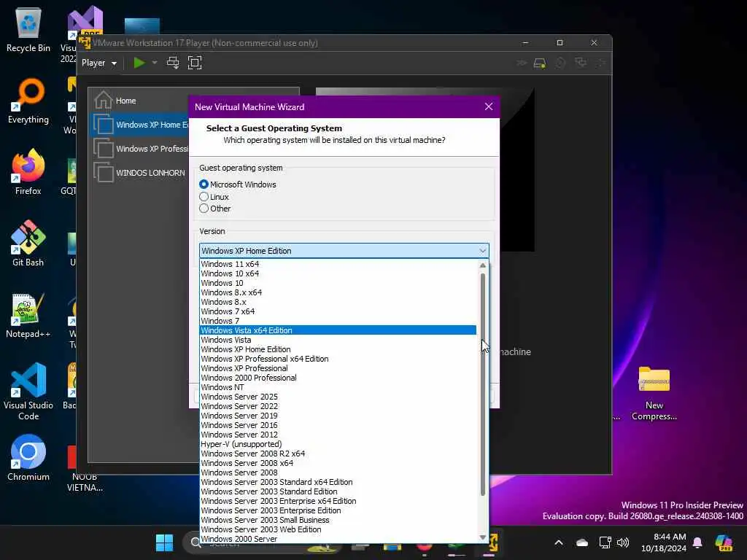The height and width of the screenshot is (560, 747).
Task: Select Windows Server 2016
Action: click(338, 425)
